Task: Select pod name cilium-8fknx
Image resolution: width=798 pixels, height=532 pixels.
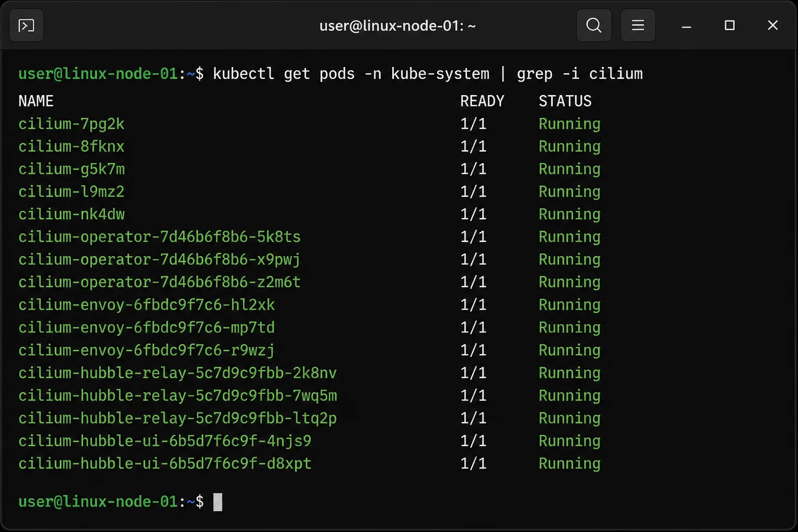Action: point(72,147)
